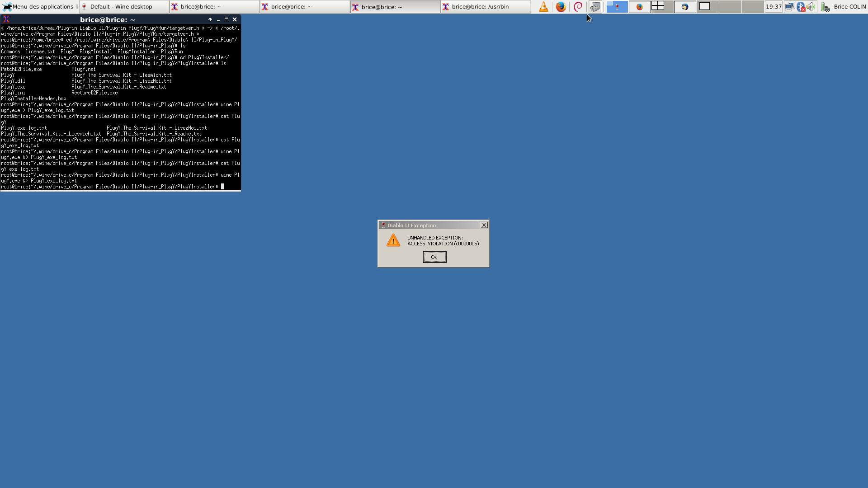Image resolution: width=868 pixels, height=488 pixels.
Task: Click RestoreD2File.exe in terminal listing
Action: pyautogui.click(x=94, y=93)
